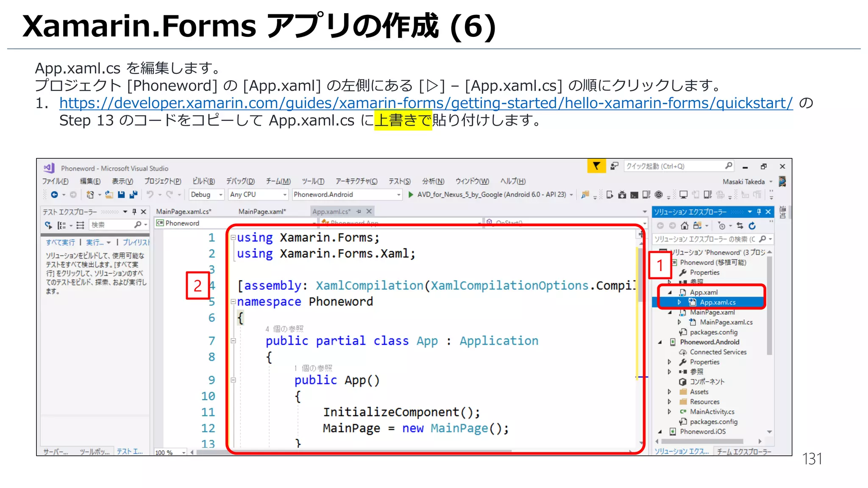Select MainActivity.cs in Solution Explorer
The height and width of the screenshot is (488, 868).
coord(712,412)
